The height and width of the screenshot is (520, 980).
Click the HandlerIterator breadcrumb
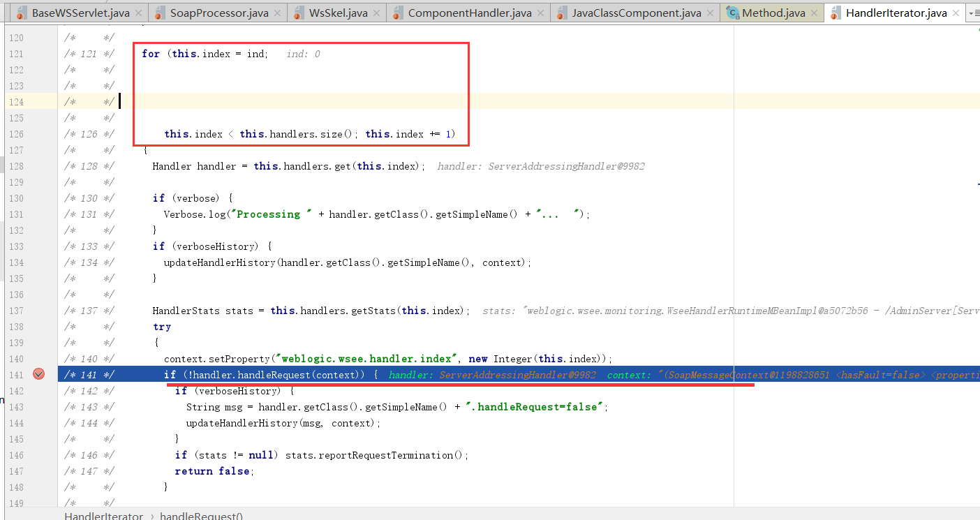tap(103, 516)
